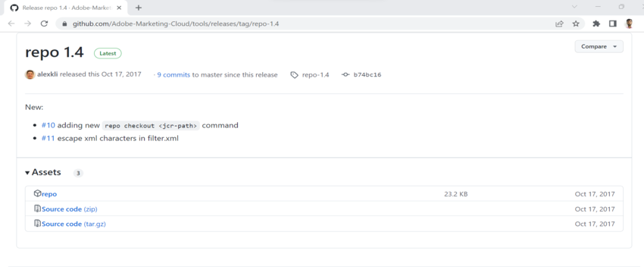Screen dimensions: 644x273
Task: Reload the page with refresh icon
Action: [45, 24]
